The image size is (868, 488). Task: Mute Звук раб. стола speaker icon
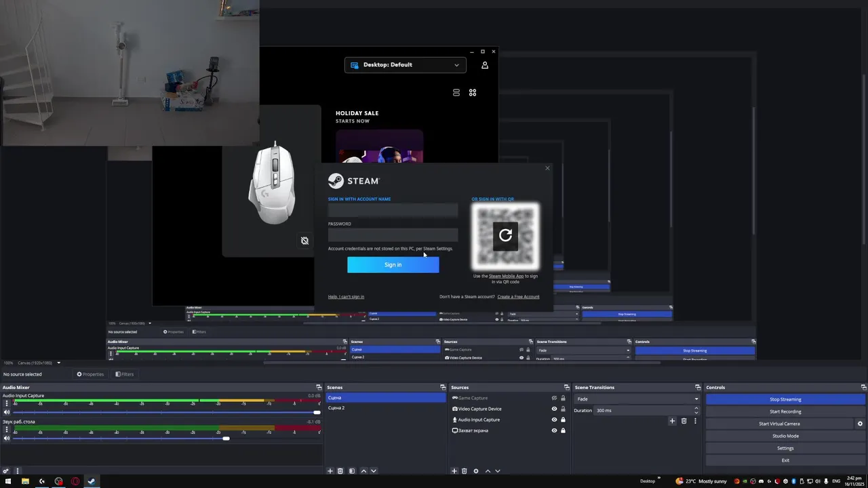(7, 439)
